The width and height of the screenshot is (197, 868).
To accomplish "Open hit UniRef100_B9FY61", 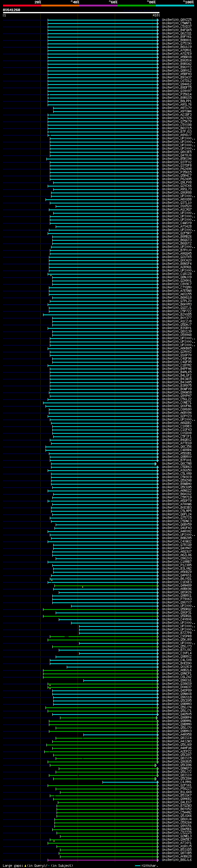I will 176,37.
